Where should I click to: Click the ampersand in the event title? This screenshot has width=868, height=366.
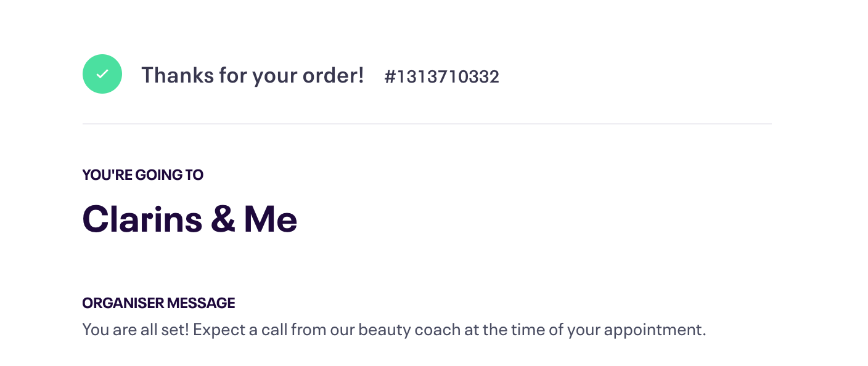[223, 219]
